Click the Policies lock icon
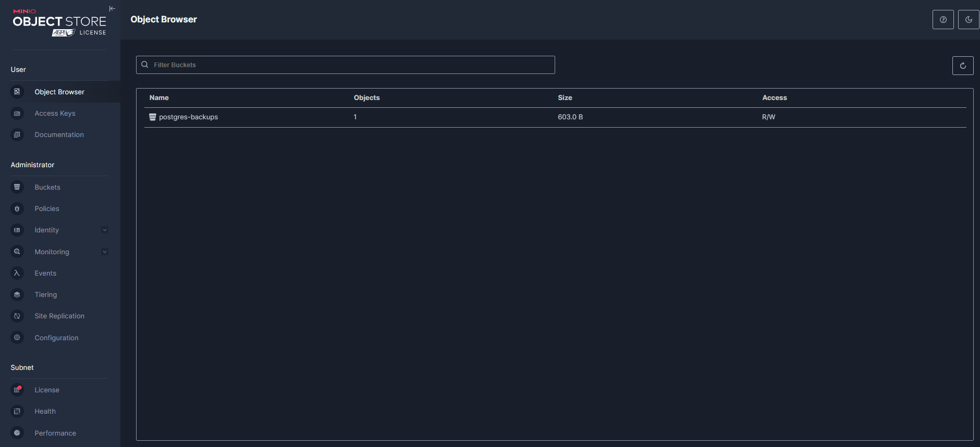The width and height of the screenshot is (980, 447). [x=17, y=208]
